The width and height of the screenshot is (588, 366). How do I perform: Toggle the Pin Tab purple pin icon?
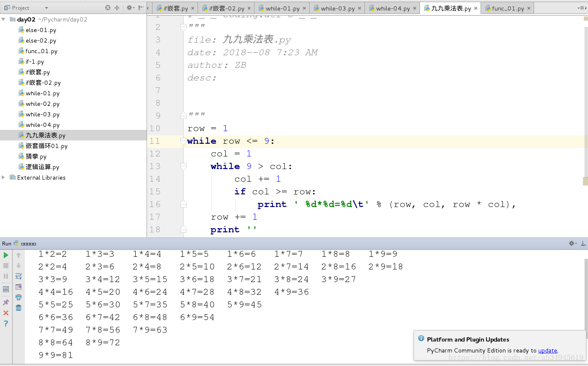click(6, 302)
